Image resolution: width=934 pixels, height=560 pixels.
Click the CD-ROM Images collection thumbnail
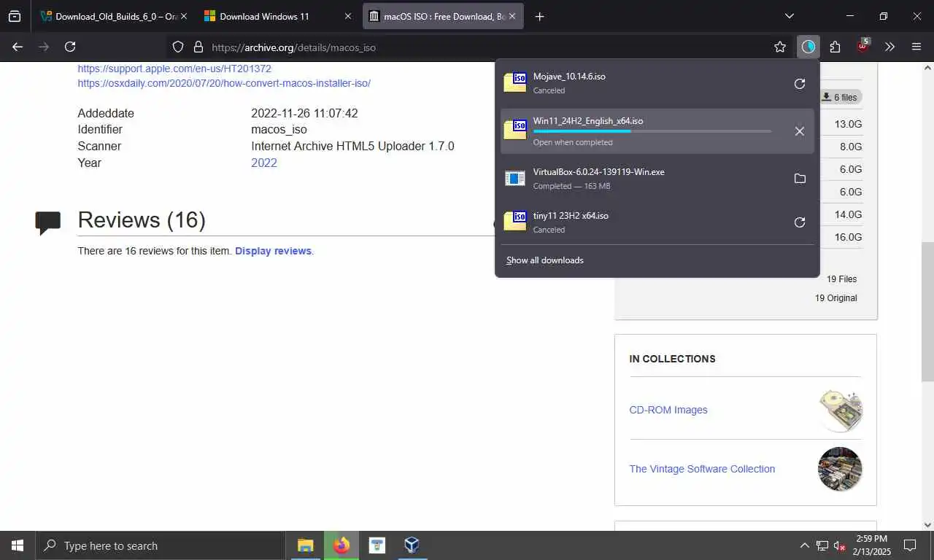(x=840, y=410)
